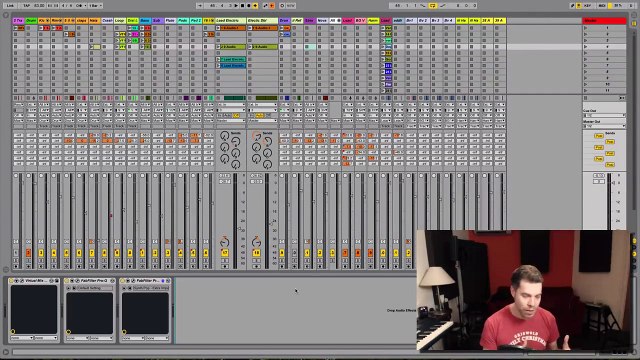Image resolution: width=640 pixels, height=360 pixels.
Task: Select the Crash track header
Action: (107, 20)
